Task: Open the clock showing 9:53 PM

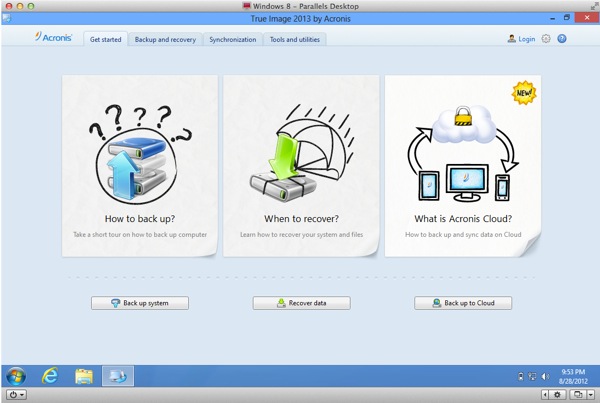Action: coord(573,376)
